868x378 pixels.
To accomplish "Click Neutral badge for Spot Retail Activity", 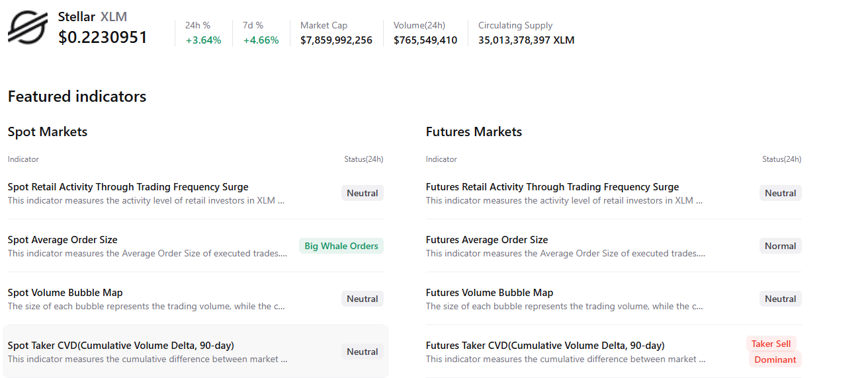I will [363, 193].
